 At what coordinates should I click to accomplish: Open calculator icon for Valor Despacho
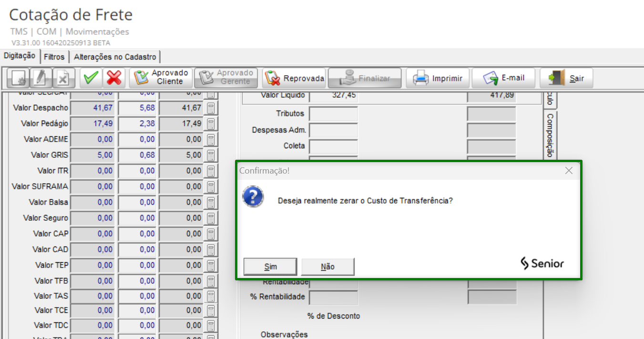[x=211, y=108]
